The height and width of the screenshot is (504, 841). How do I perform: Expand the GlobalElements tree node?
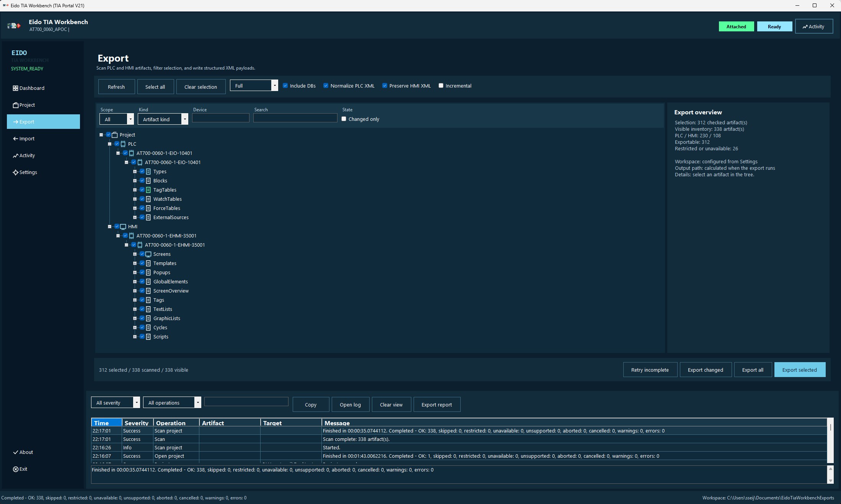135,282
